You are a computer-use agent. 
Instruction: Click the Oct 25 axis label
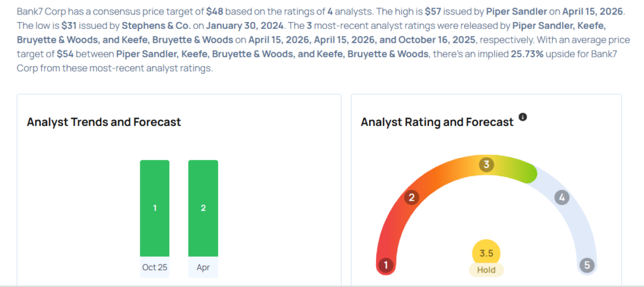tap(155, 267)
